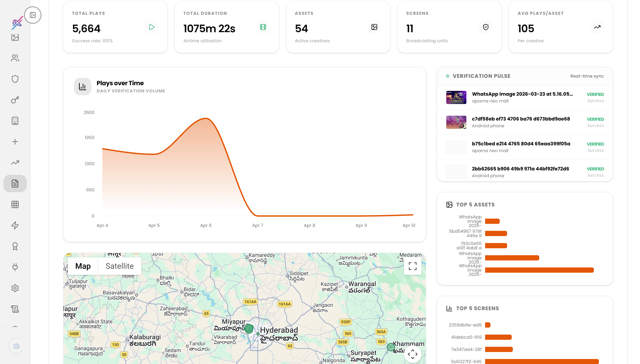Open the shield sidebar icon
This screenshot has width=640, height=364.
point(15,79)
